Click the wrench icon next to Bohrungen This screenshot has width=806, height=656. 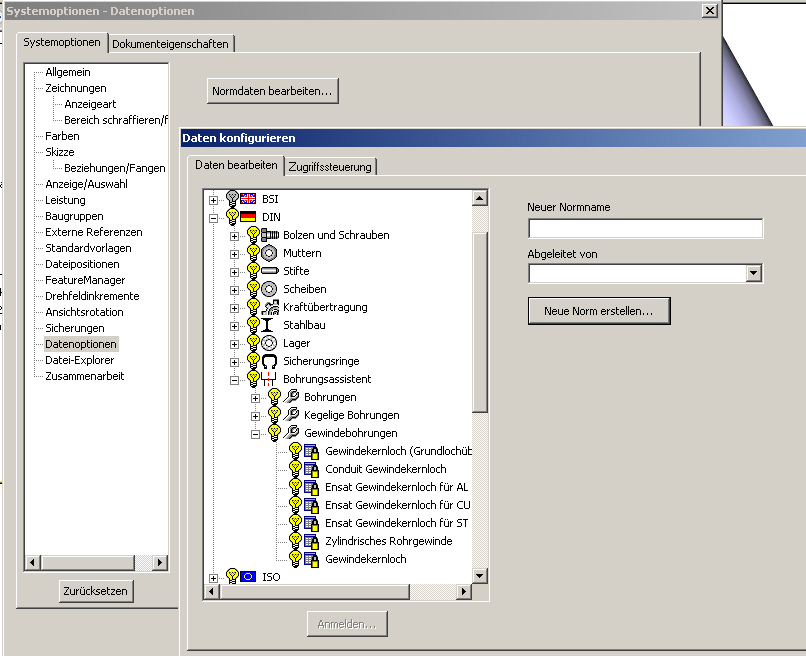291,396
